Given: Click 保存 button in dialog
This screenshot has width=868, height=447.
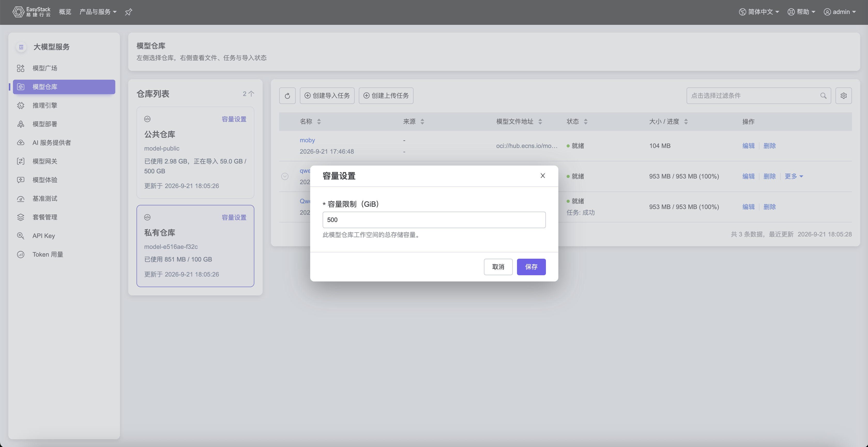Looking at the screenshot, I should pos(531,267).
